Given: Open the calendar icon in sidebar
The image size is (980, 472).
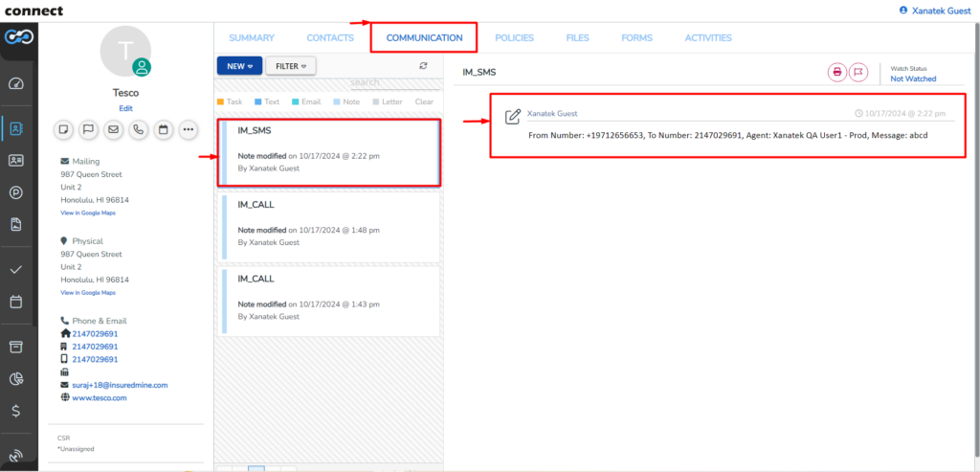Looking at the screenshot, I should coord(16,302).
